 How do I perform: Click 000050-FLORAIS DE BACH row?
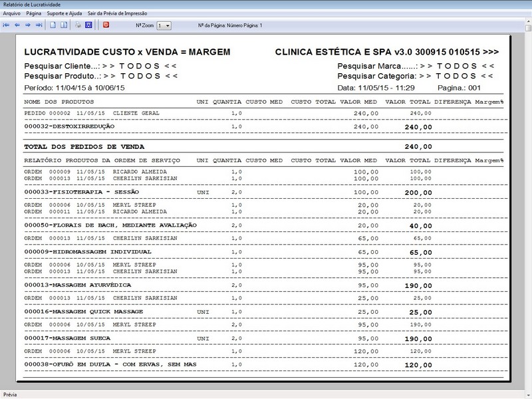(228, 225)
